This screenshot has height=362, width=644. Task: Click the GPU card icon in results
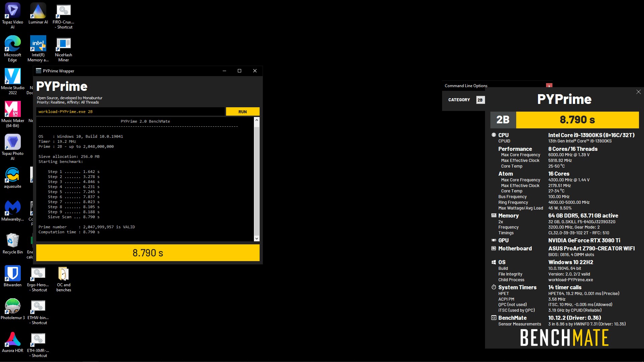(x=494, y=240)
